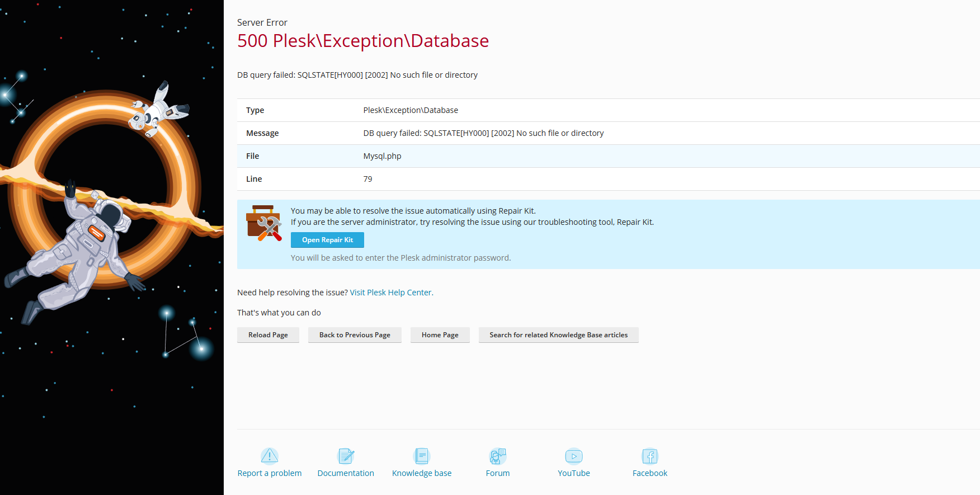Image resolution: width=980 pixels, height=495 pixels.
Task: Click the Message row error text
Action: (x=484, y=133)
